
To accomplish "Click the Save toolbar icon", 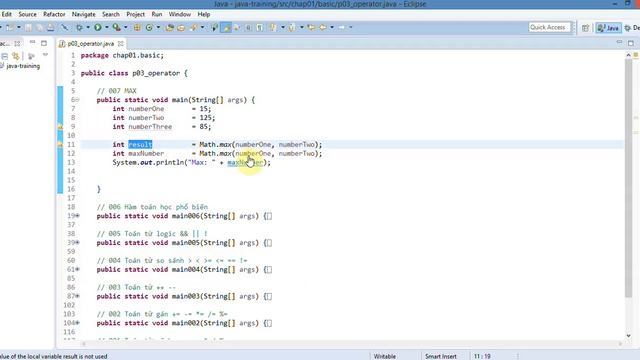I will (28, 27).
